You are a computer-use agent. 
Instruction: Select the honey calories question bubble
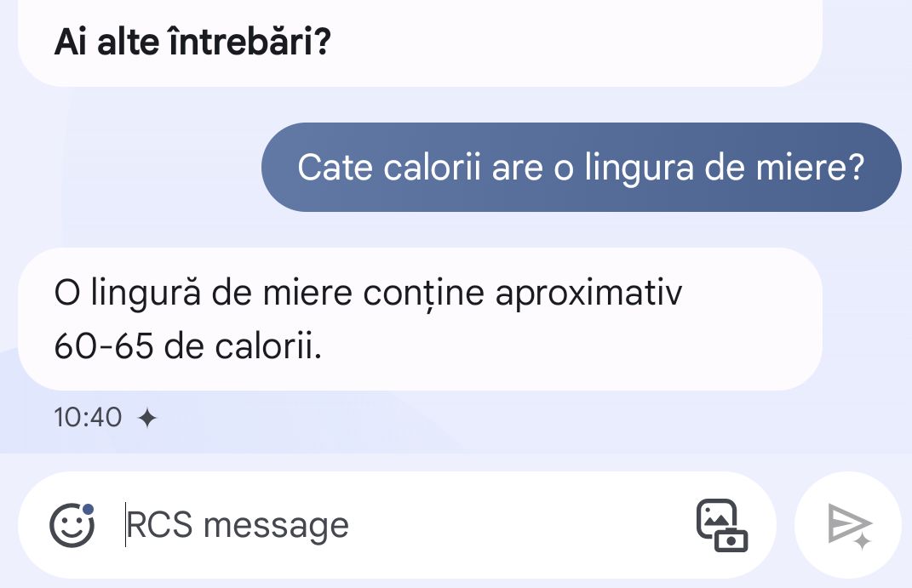tap(581, 168)
